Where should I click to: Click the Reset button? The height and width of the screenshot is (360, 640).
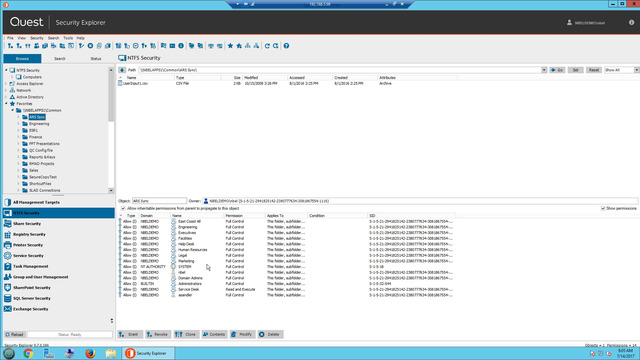[x=594, y=70]
